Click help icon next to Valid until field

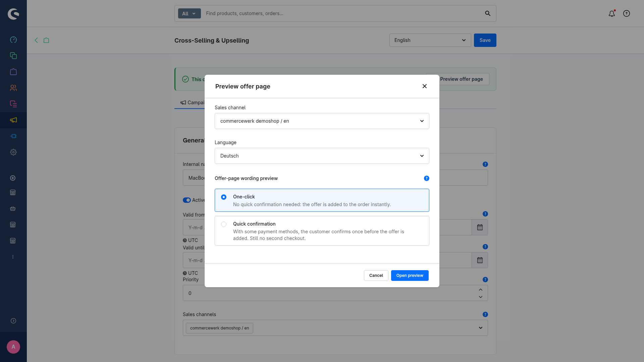point(485,247)
